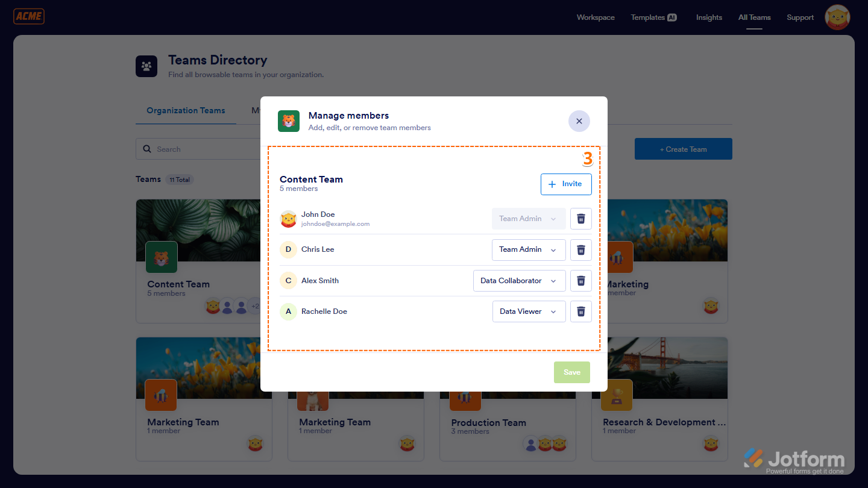
Task: Switch to the Organization Teams tab
Action: click(186, 110)
